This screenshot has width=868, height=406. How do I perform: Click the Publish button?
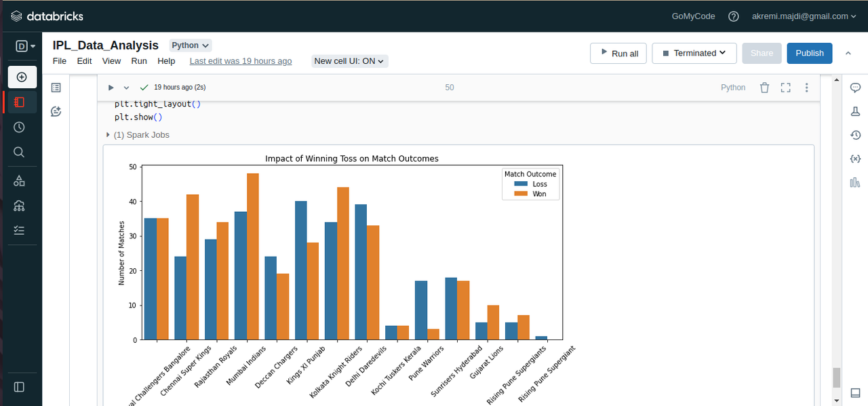[810, 53]
